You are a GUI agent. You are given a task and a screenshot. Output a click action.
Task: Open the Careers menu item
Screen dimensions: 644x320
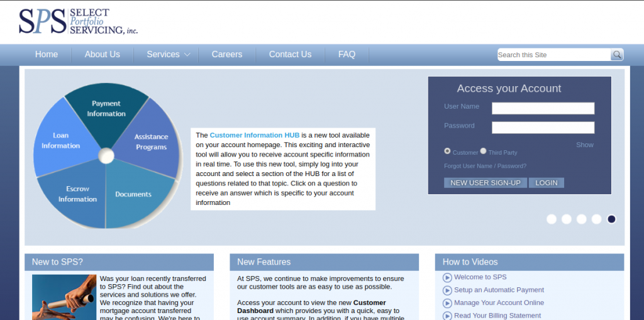point(226,55)
